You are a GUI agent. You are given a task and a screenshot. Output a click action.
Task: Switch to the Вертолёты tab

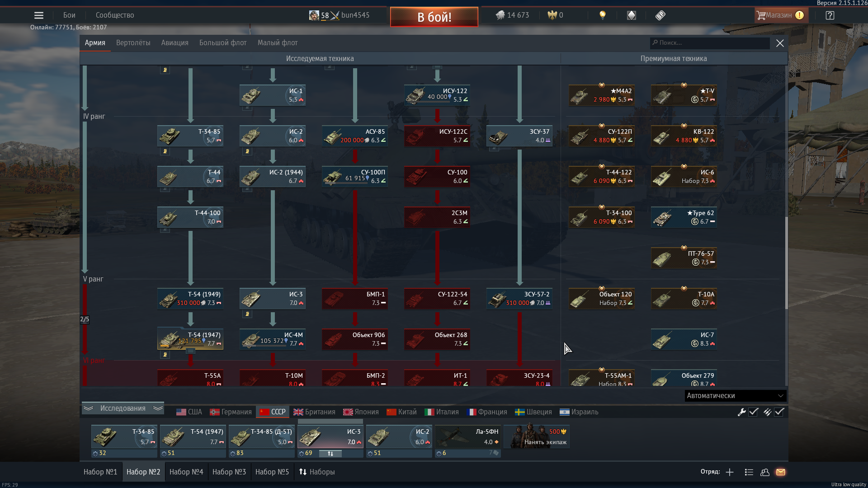[x=133, y=43]
